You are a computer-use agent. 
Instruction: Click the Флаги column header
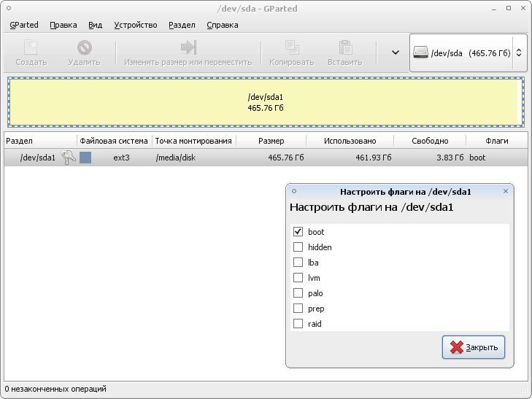(x=497, y=141)
